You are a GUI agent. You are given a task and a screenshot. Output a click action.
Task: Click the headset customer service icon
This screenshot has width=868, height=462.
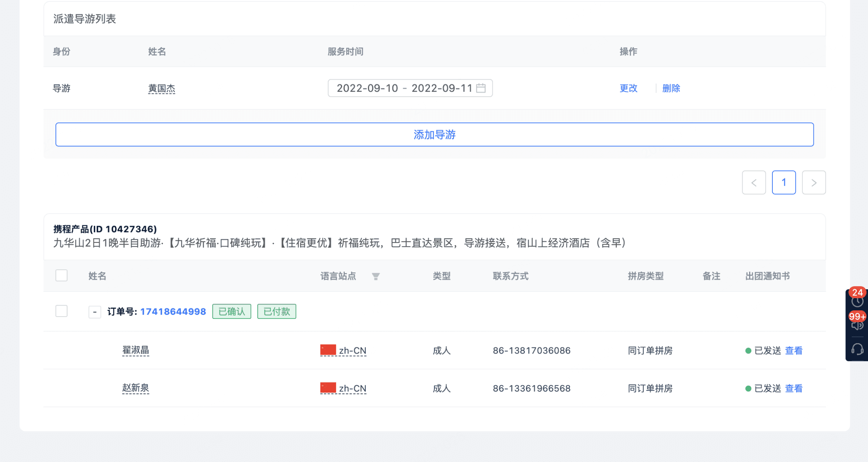pos(857,349)
